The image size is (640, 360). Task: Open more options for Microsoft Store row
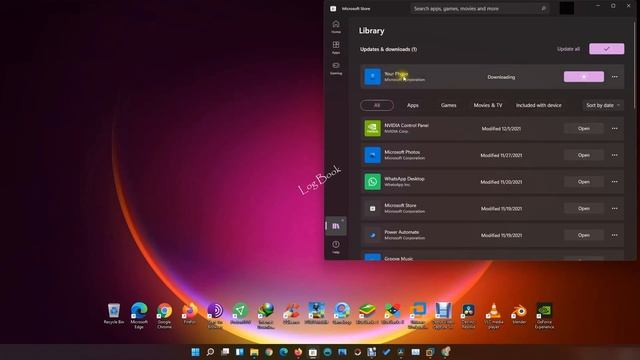[615, 209]
